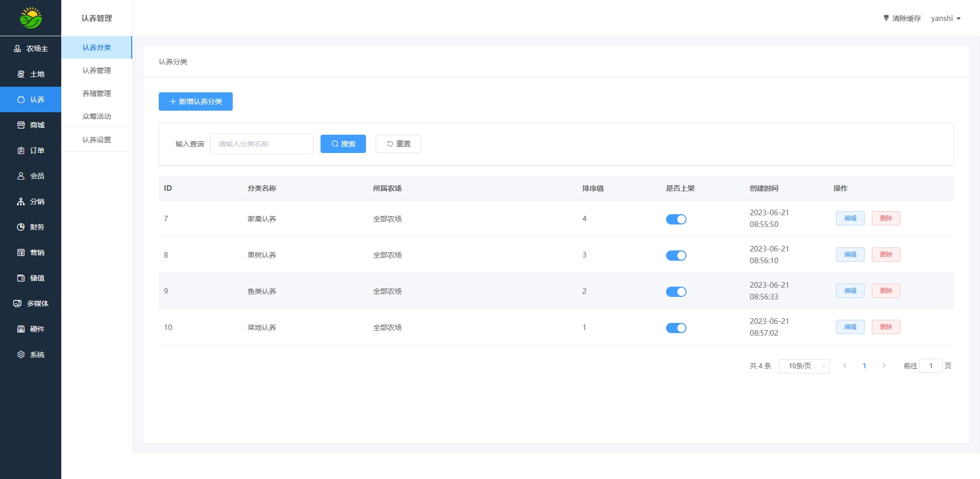The height and width of the screenshot is (479, 980).
Task: Click the 新增认养分类 button
Action: pos(195,102)
